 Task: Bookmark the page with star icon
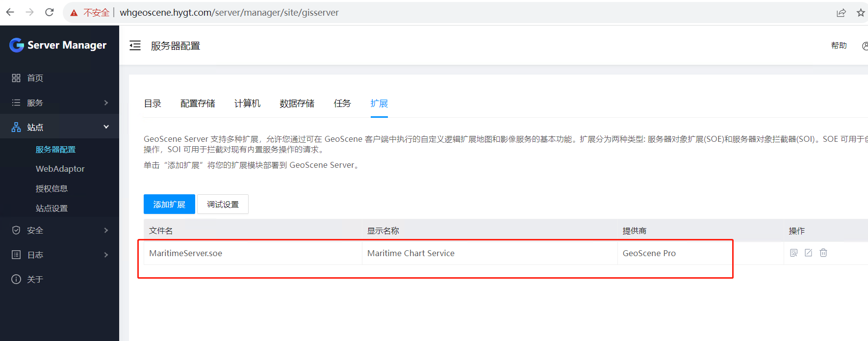[x=861, y=13]
